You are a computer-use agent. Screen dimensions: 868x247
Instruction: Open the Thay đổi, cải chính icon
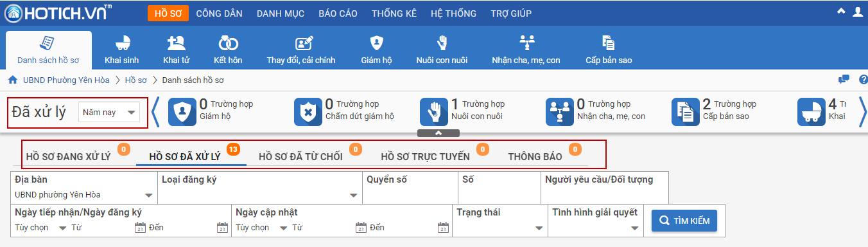[x=304, y=43]
